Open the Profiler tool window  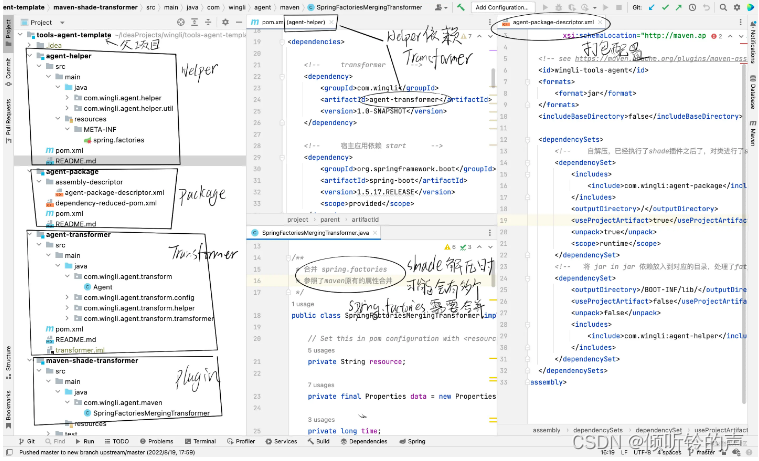pyautogui.click(x=241, y=442)
